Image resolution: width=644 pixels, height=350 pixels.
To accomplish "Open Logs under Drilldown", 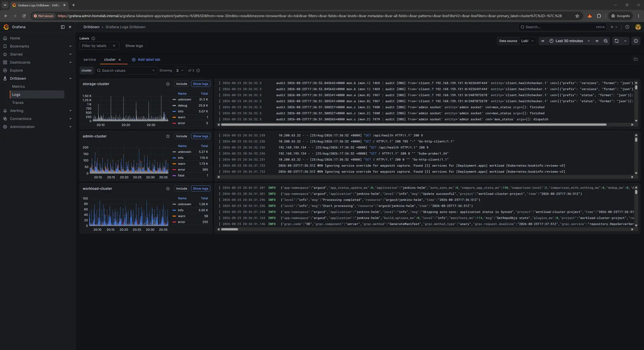I will tap(37, 95).
